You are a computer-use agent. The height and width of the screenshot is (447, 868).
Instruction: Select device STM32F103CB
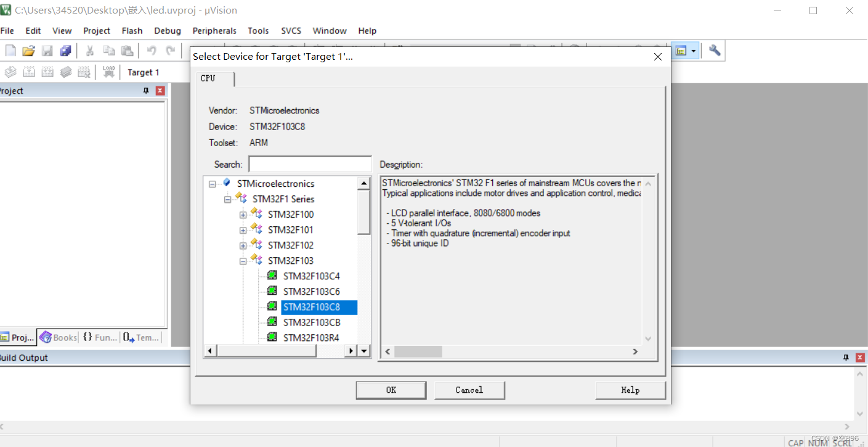312,322
